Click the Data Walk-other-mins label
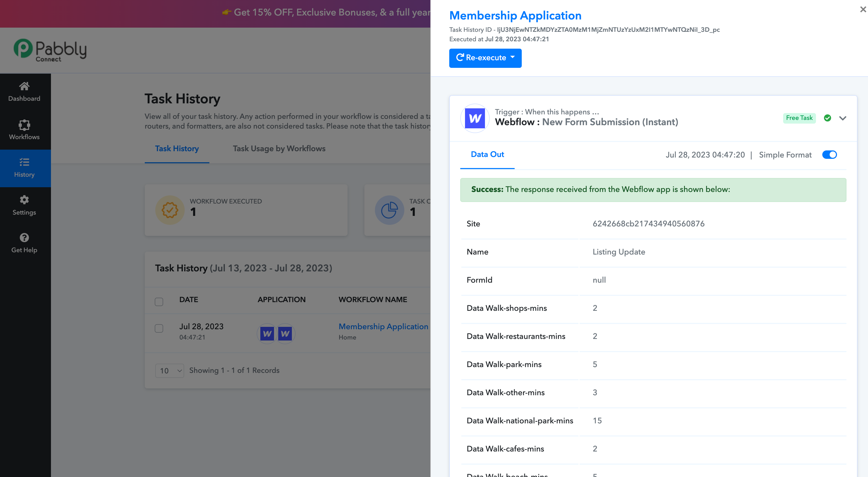The image size is (868, 477). 506,393
